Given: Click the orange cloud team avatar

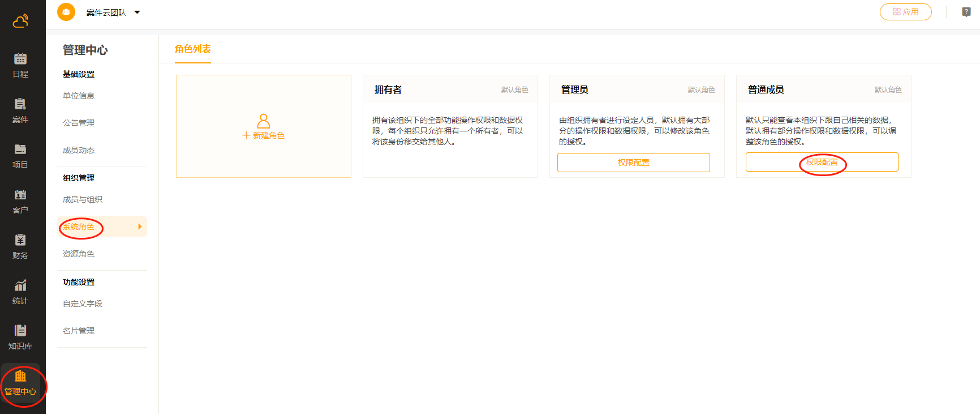Looking at the screenshot, I should point(66,12).
